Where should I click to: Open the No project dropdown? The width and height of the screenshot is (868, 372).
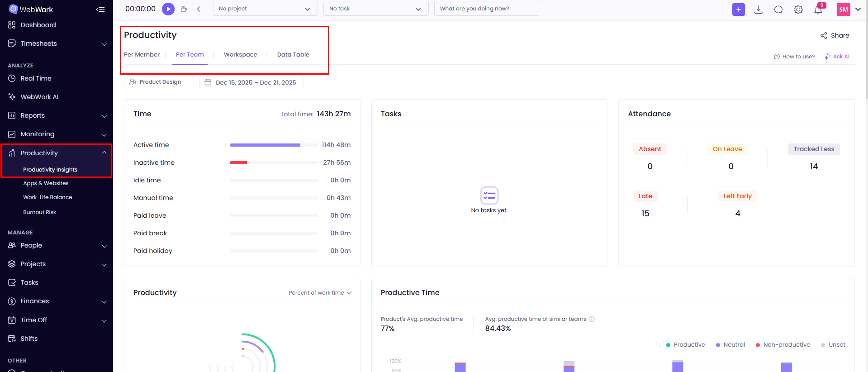pyautogui.click(x=265, y=9)
